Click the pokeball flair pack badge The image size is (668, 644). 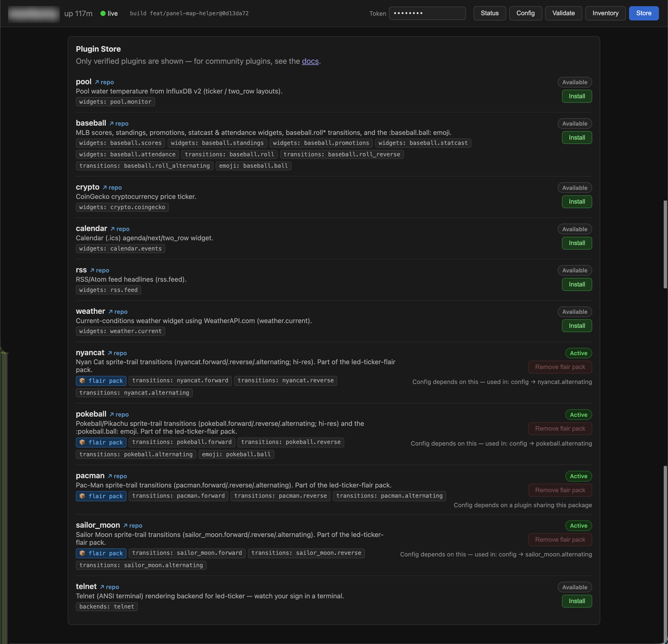tap(101, 443)
